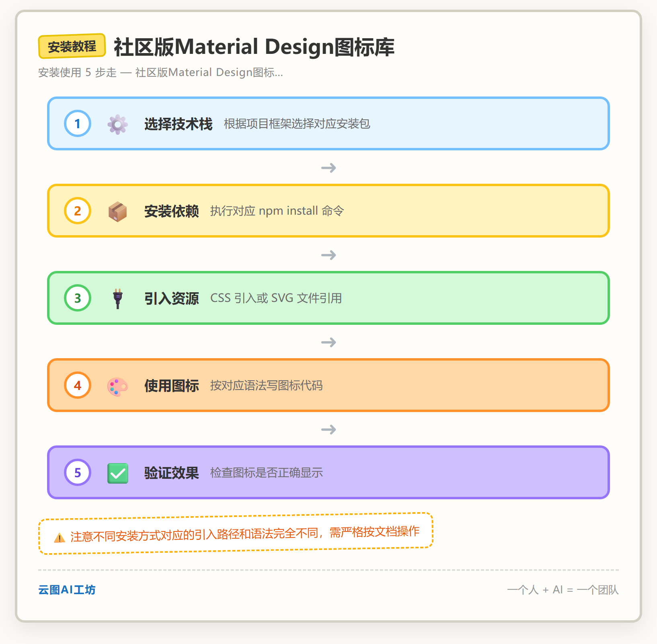Image resolution: width=657 pixels, height=644 pixels.
Task: Click the gear icon in step 1
Action: (x=117, y=124)
